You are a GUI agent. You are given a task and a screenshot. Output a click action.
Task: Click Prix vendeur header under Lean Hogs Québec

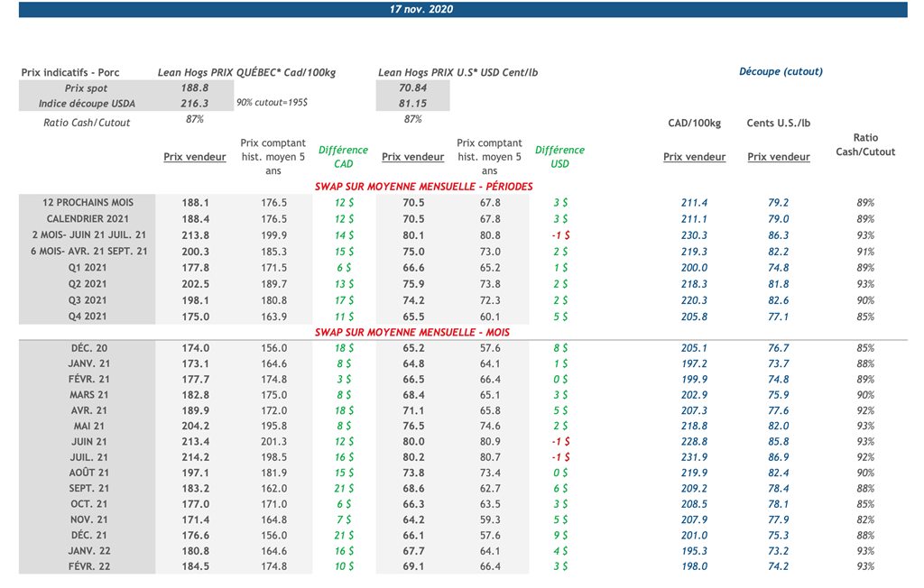point(195,157)
